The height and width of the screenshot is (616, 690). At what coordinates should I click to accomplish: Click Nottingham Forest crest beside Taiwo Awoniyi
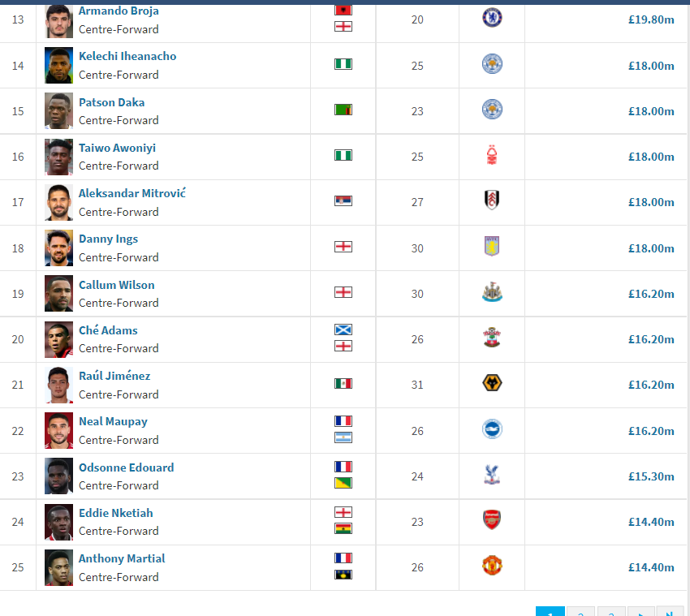coord(492,155)
